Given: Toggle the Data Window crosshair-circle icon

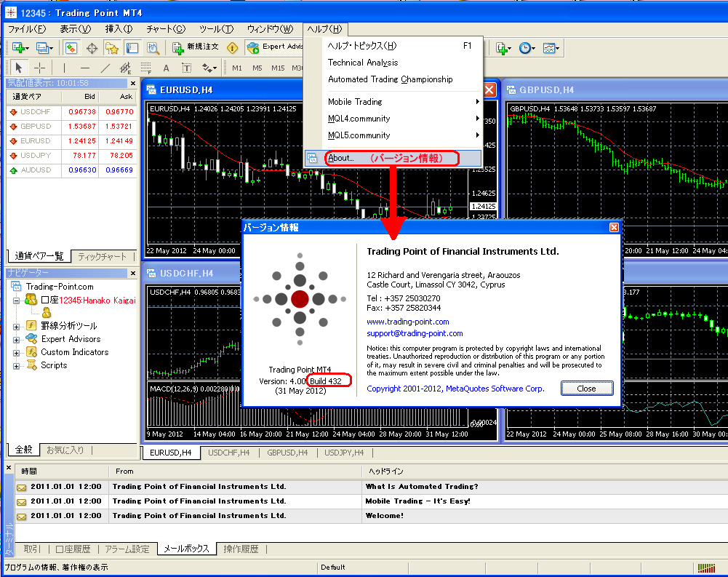Looking at the screenshot, I should tap(92, 47).
